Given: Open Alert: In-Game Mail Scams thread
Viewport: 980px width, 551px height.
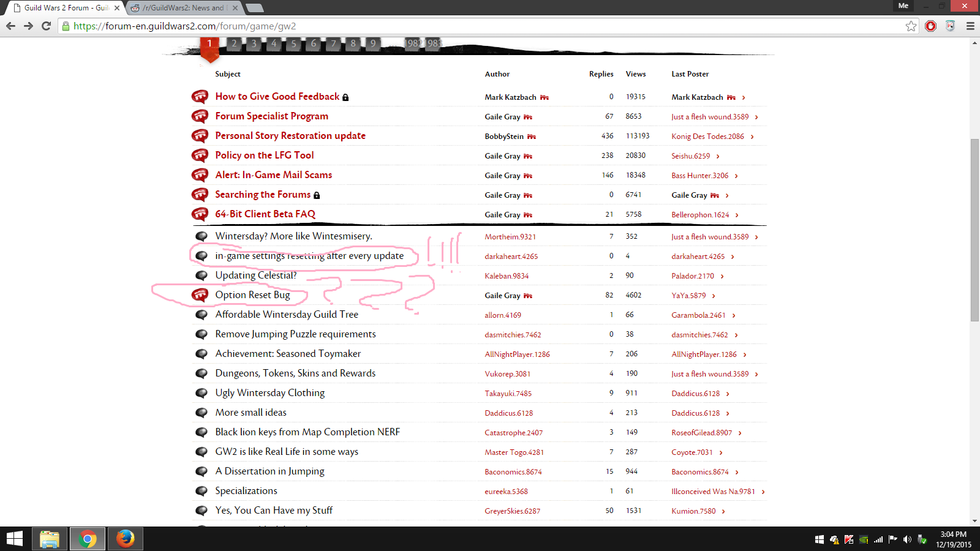Looking at the screenshot, I should (x=273, y=175).
